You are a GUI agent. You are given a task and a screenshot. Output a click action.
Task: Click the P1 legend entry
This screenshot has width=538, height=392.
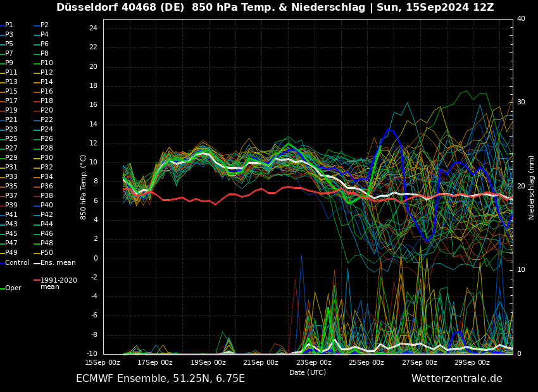9,25
